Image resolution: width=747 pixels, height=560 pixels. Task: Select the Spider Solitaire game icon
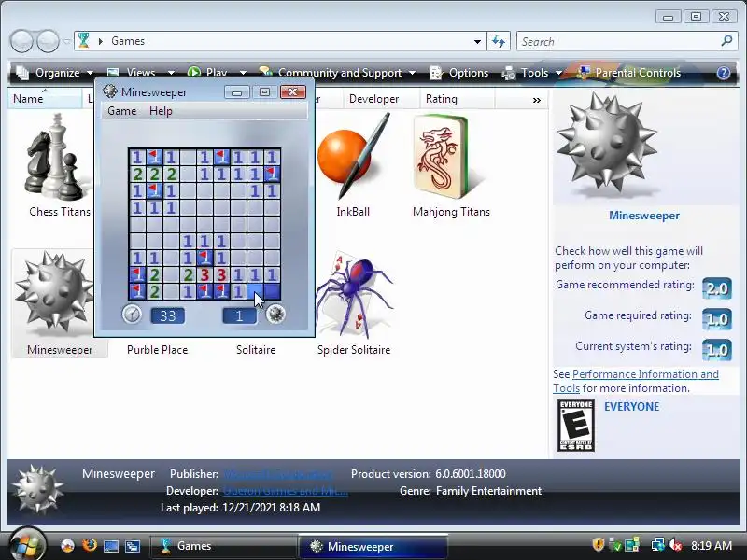pyautogui.click(x=355, y=295)
